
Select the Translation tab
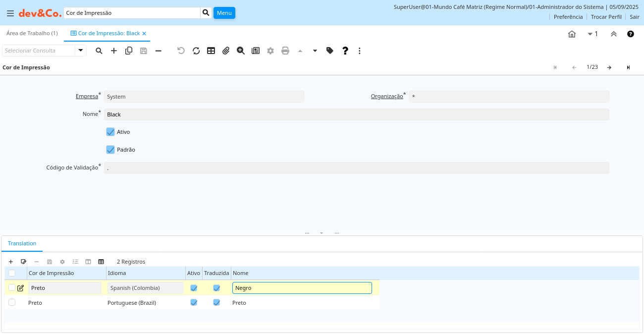(x=22, y=243)
